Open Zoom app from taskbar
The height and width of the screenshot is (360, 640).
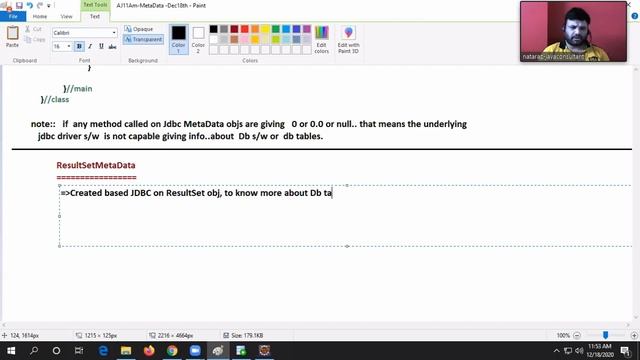(x=195, y=351)
